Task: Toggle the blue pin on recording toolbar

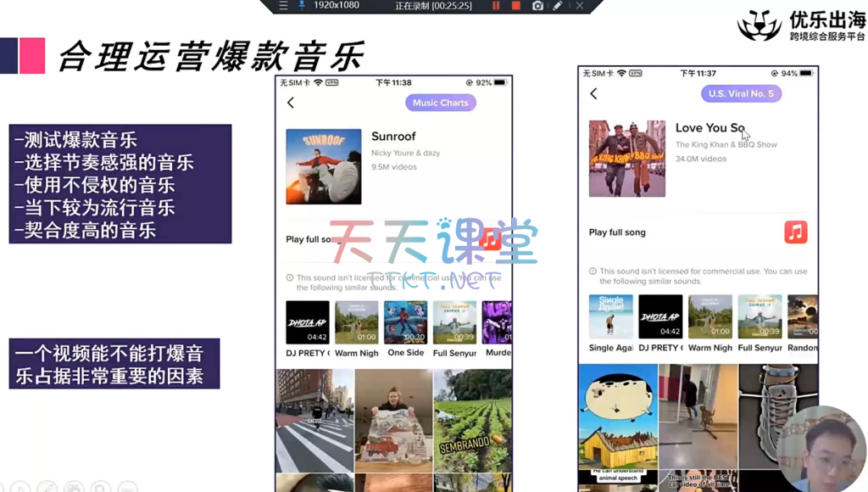Action: click(301, 6)
